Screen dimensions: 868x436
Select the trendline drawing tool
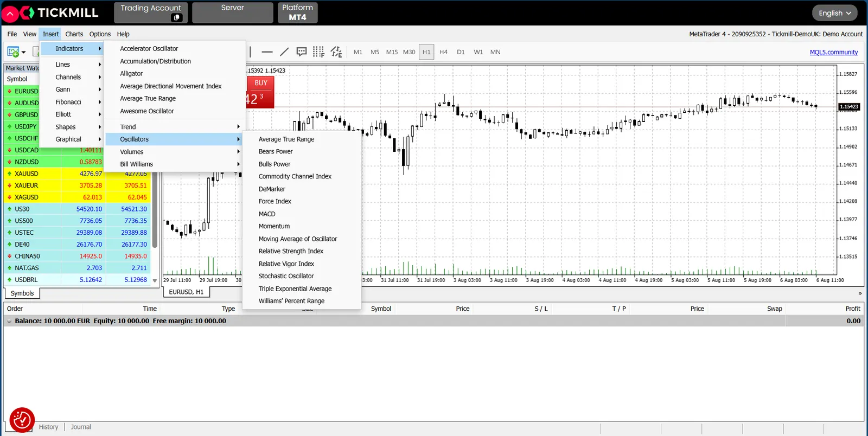coord(284,52)
